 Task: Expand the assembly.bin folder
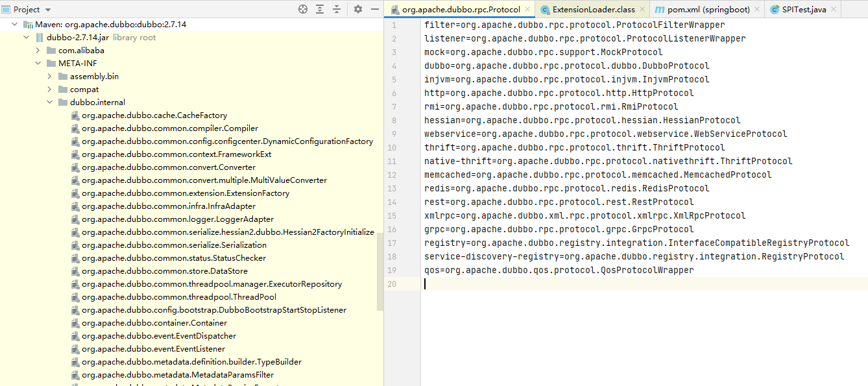click(49, 76)
